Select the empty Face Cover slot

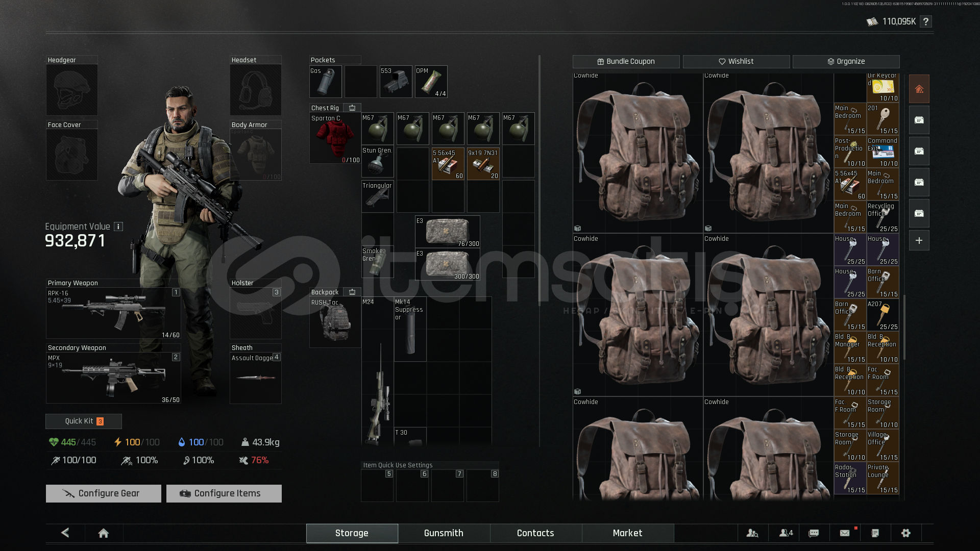72,155
